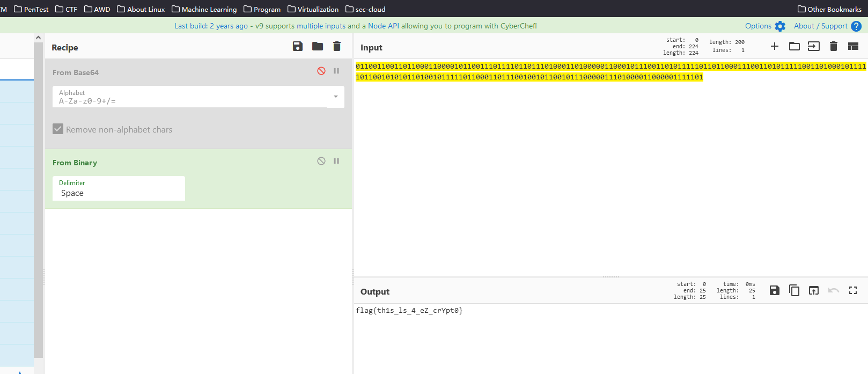Click the Input pane heading

pyautogui.click(x=371, y=47)
